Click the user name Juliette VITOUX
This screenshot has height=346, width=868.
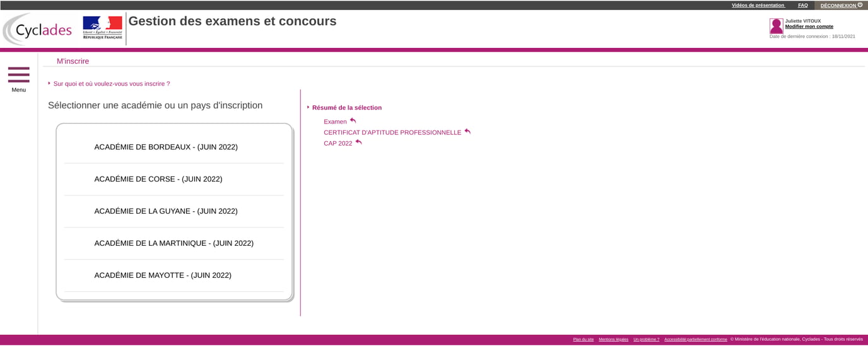coord(803,21)
